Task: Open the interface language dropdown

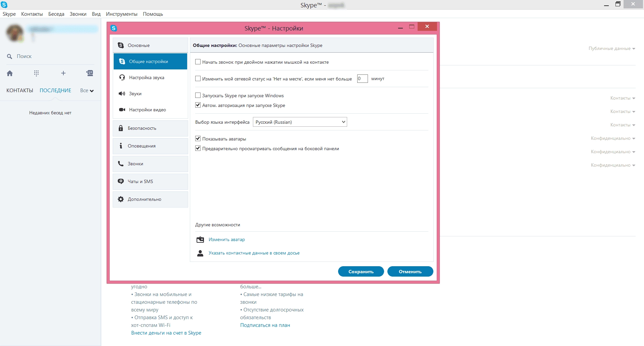Action: tap(300, 122)
